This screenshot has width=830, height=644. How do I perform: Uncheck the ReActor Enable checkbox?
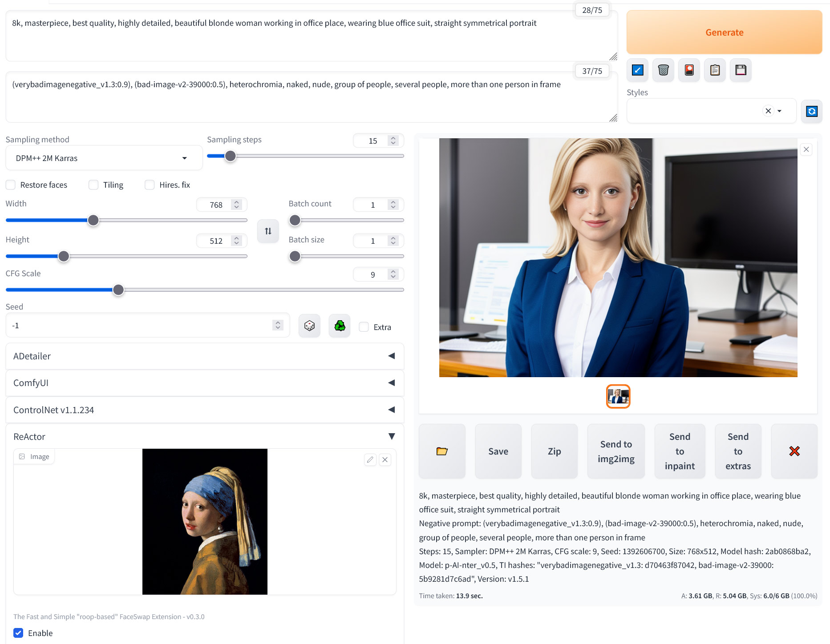point(18,633)
